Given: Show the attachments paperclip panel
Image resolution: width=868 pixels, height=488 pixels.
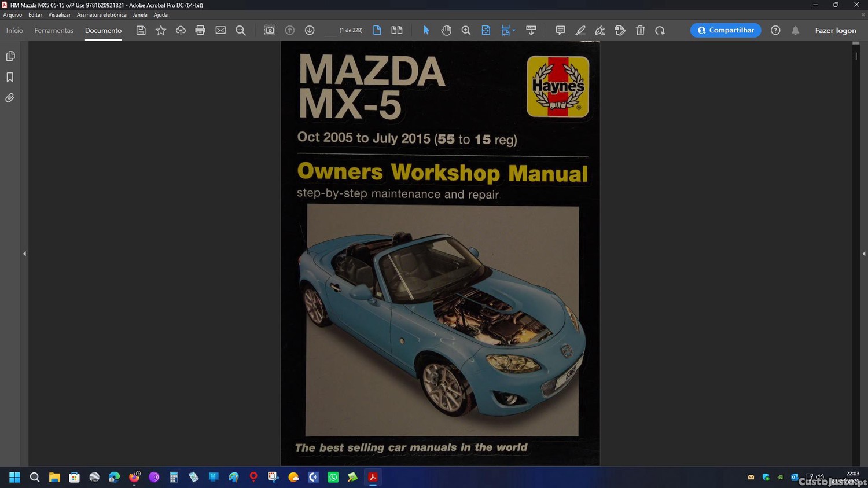Looking at the screenshot, I should (x=10, y=98).
